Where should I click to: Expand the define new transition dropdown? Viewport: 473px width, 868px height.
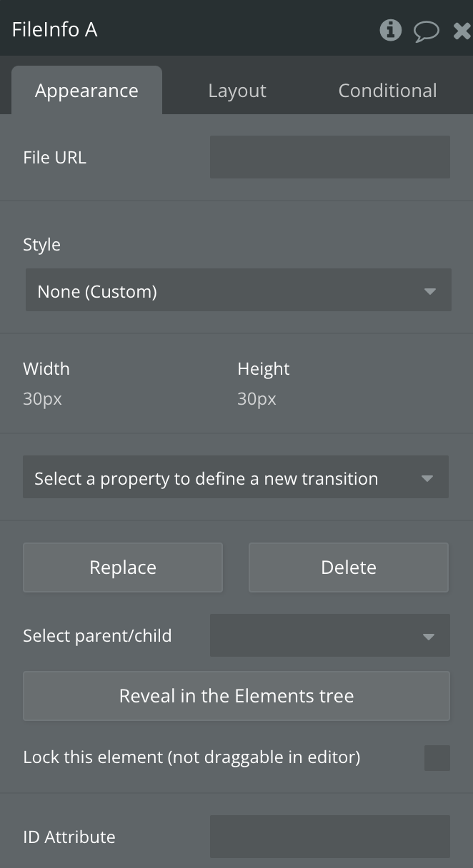click(236, 477)
